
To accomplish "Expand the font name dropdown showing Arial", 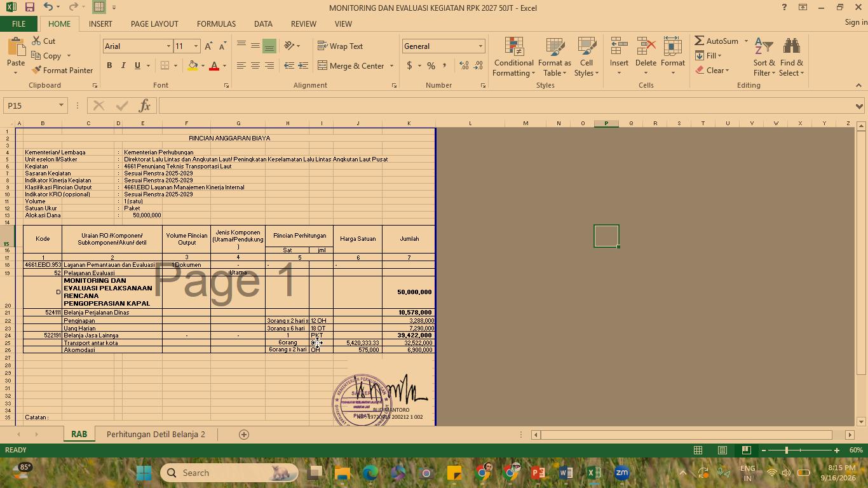I will click(x=168, y=46).
